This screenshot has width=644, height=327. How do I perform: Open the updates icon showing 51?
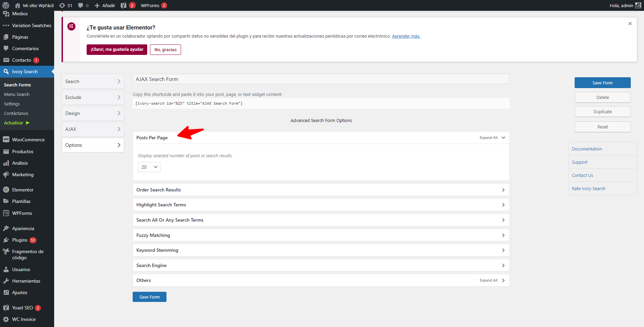click(x=62, y=5)
